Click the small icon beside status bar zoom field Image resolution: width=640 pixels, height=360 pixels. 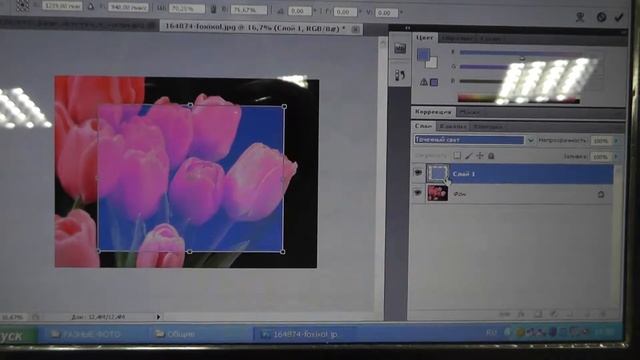tap(36, 316)
